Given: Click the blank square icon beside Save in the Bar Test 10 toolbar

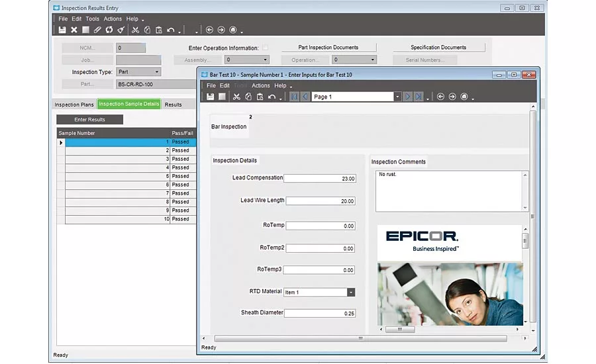Looking at the screenshot, I should tap(222, 97).
